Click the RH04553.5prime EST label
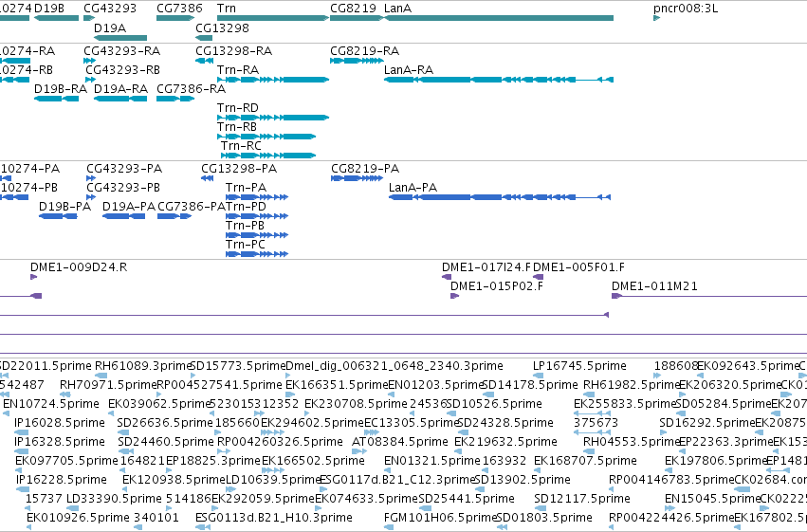The image size is (807, 532). coord(632,442)
